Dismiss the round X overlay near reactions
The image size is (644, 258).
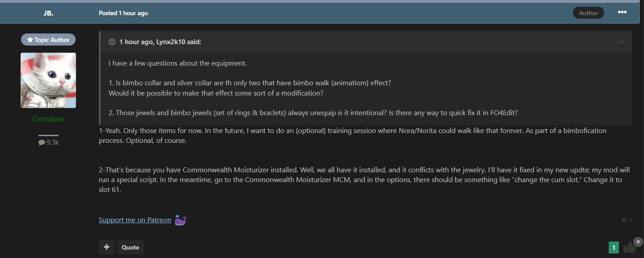[x=638, y=241]
